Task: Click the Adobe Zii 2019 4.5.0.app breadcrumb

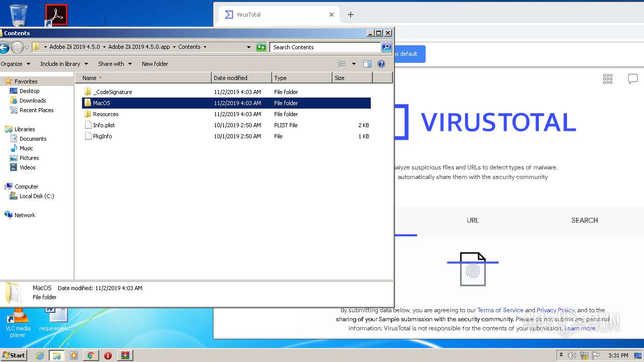Action: pyautogui.click(x=139, y=47)
